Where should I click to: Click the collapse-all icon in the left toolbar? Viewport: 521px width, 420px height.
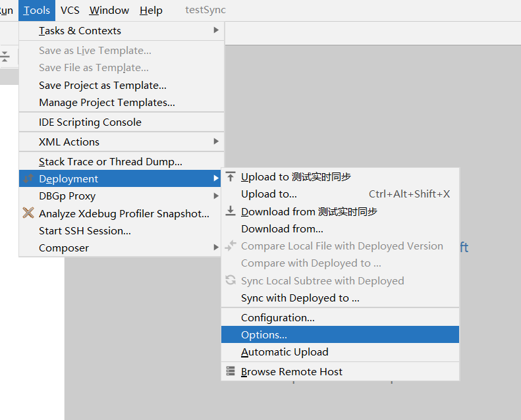point(5,57)
